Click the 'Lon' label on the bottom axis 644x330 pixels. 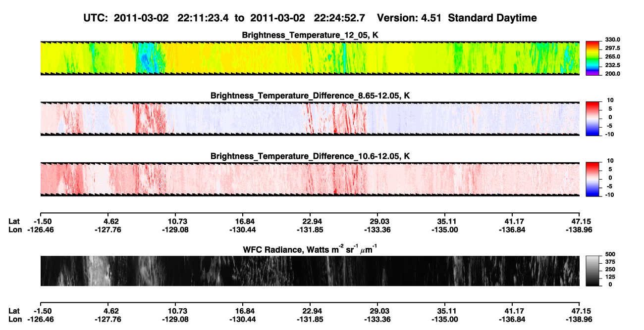click(15, 319)
